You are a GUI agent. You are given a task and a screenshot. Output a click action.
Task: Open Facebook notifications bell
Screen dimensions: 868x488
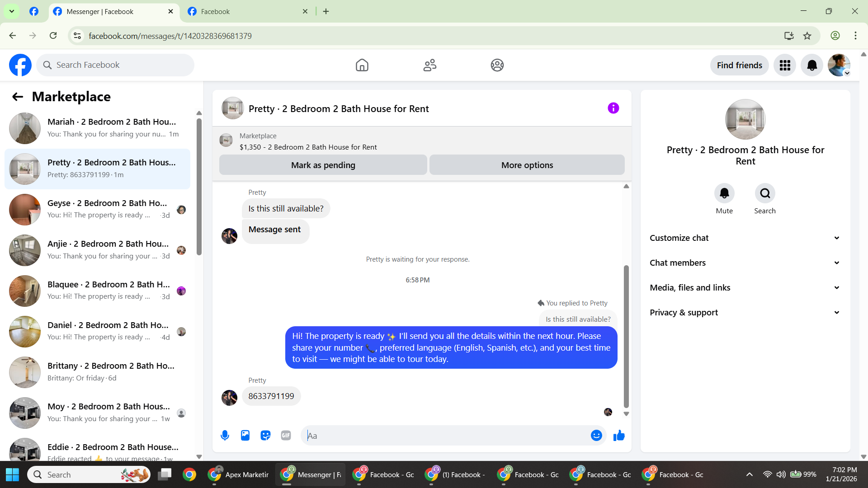click(812, 66)
